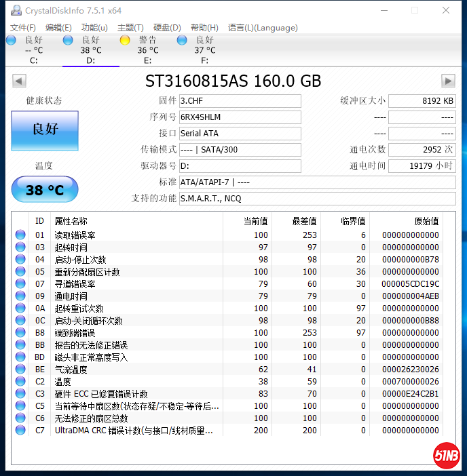Open the 主题(T) menu
The width and height of the screenshot is (467, 476).
pos(130,28)
